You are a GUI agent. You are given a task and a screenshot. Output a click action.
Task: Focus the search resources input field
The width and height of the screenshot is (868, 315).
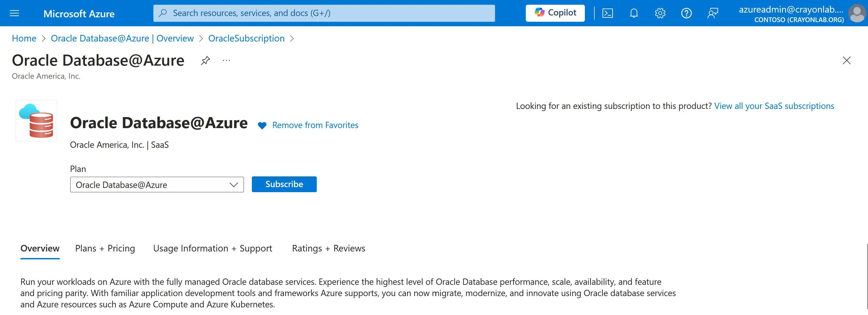324,13
